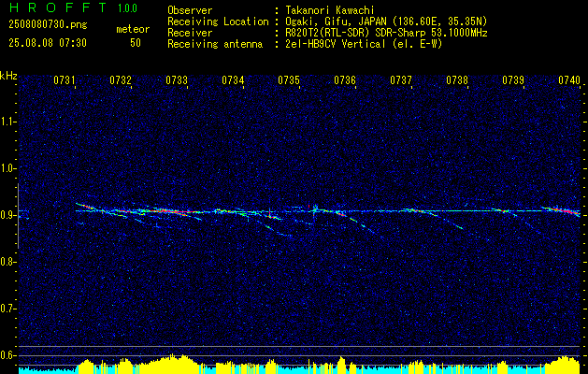This screenshot has height=374, width=588.
Task: Click frequency axis label 0.8
Action: 7,262
